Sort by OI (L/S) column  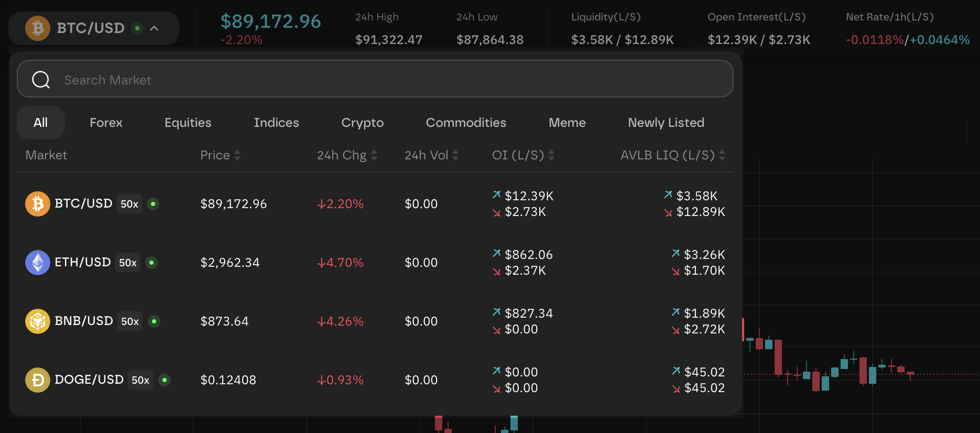pos(551,155)
